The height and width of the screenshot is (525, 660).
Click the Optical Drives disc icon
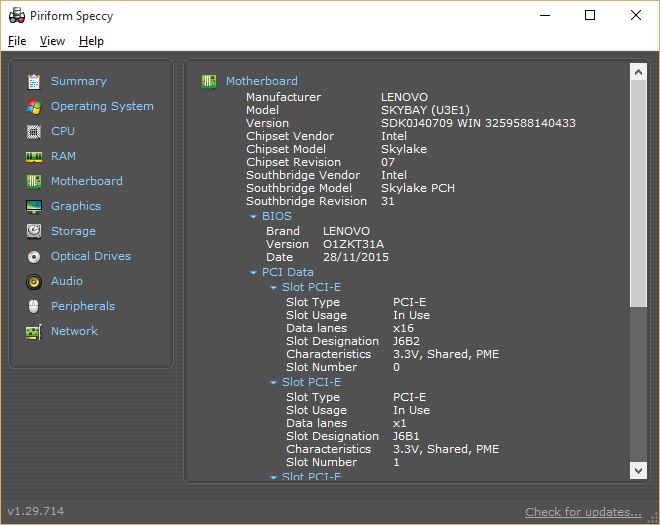tap(34, 256)
